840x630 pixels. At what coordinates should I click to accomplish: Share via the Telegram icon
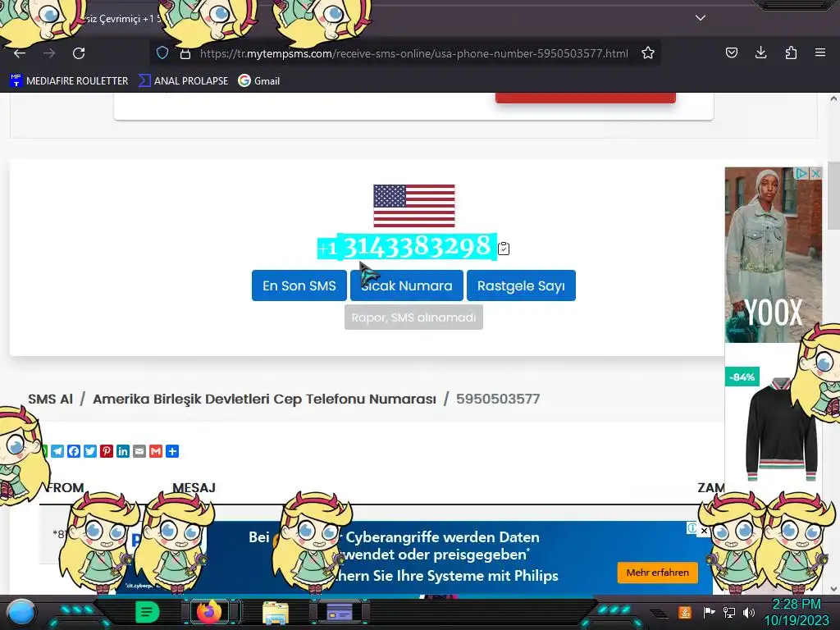pos(57,451)
